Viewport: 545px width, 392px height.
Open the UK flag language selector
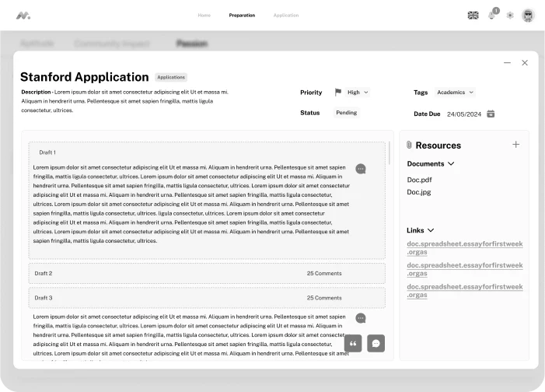473,16
